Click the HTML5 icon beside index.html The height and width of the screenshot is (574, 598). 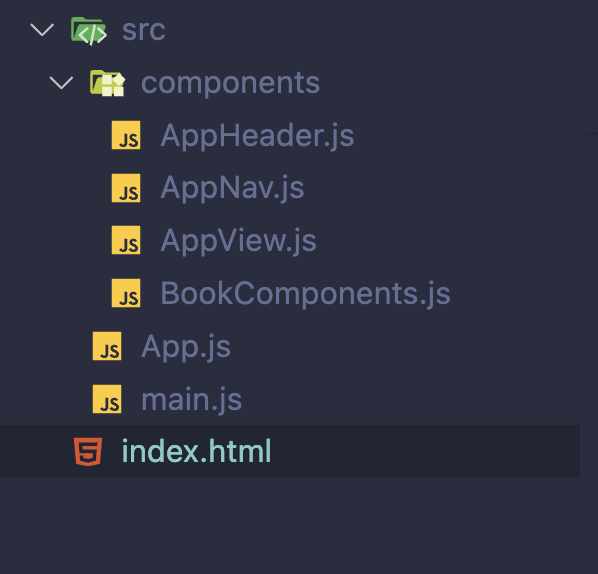coord(88,452)
